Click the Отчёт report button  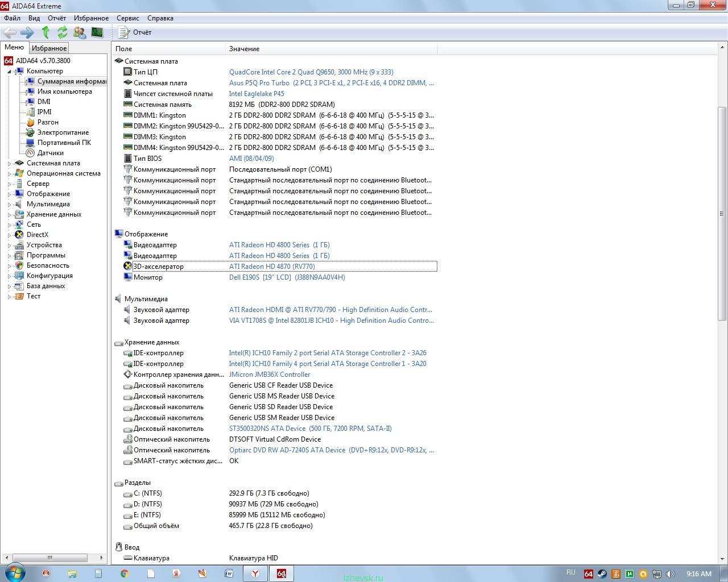pos(135,32)
